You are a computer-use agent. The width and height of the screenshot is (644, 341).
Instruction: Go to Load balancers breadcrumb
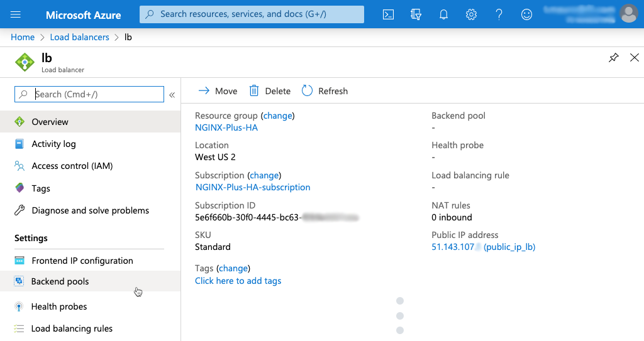coord(79,37)
